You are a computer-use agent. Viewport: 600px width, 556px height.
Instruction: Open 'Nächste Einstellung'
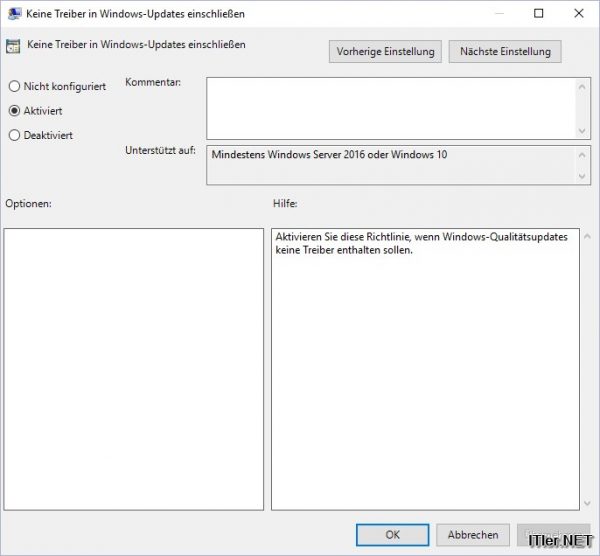click(505, 52)
